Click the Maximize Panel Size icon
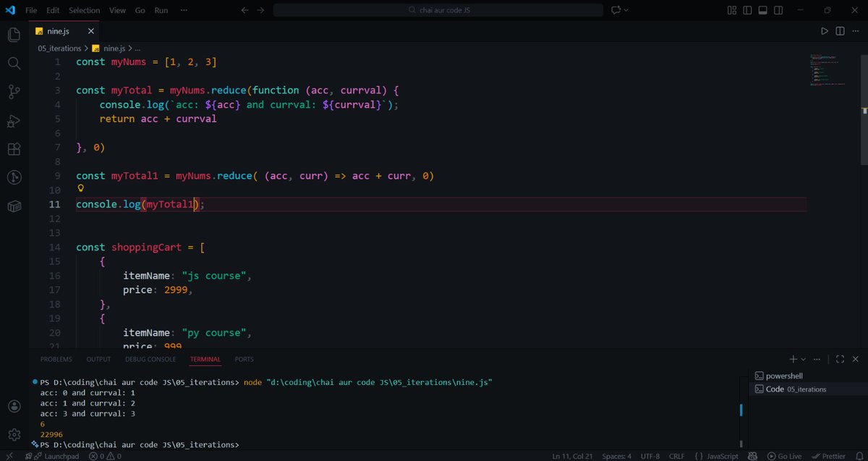868x461 pixels. pyautogui.click(x=841, y=359)
